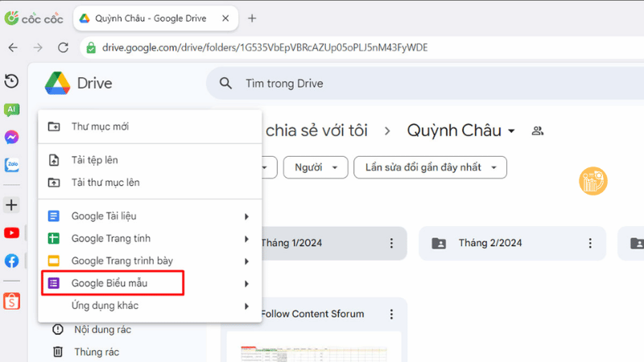Open more options for Tháng 2/2024 folder
The height and width of the screenshot is (362, 644).
pyautogui.click(x=590, y=243)
